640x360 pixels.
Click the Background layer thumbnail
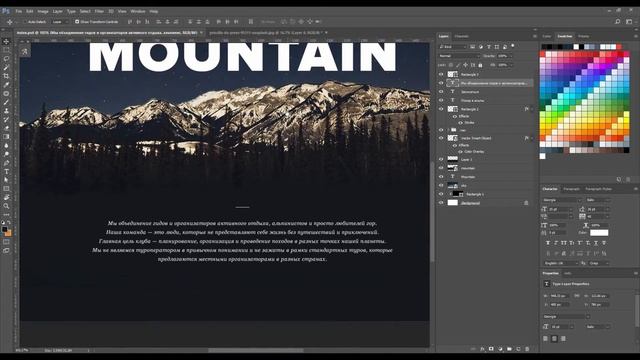click(453, 203)
